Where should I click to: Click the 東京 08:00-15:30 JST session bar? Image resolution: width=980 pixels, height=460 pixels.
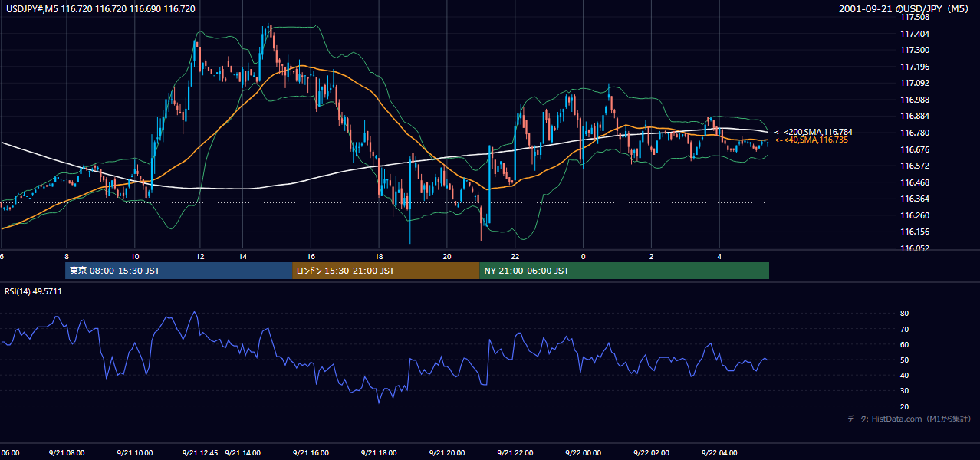pos(179,271)
